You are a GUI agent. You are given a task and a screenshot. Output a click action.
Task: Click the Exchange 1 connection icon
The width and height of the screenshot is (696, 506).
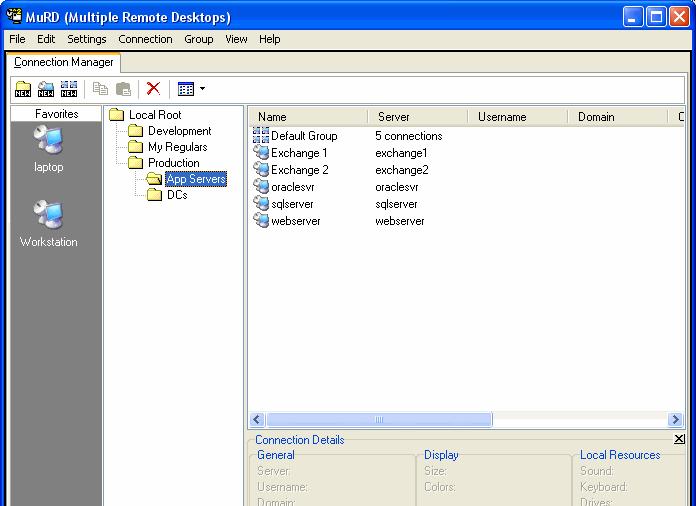pos(261,152)
